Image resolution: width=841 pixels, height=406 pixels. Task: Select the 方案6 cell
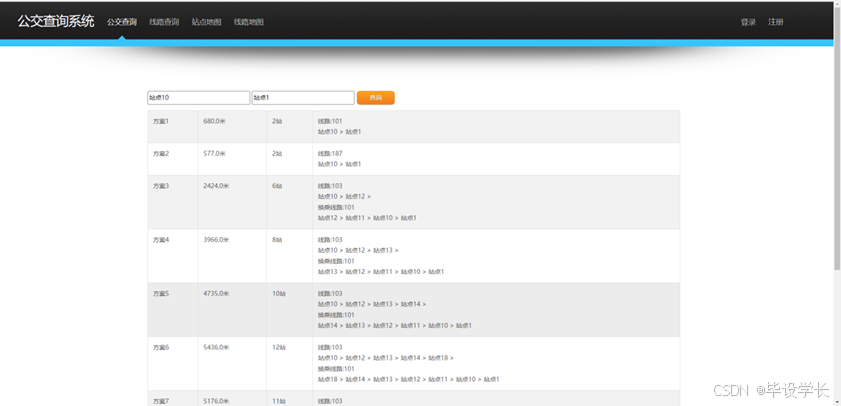click(173, 364)
